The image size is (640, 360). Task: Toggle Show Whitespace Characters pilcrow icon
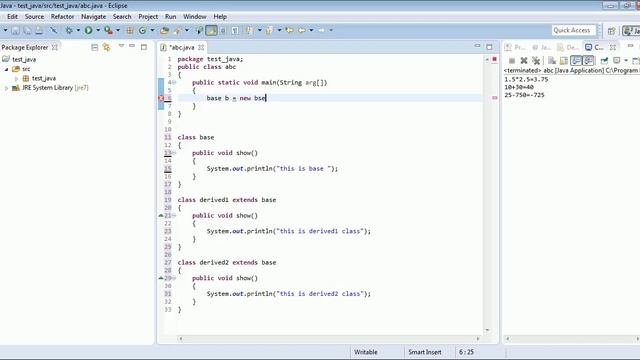235,31
